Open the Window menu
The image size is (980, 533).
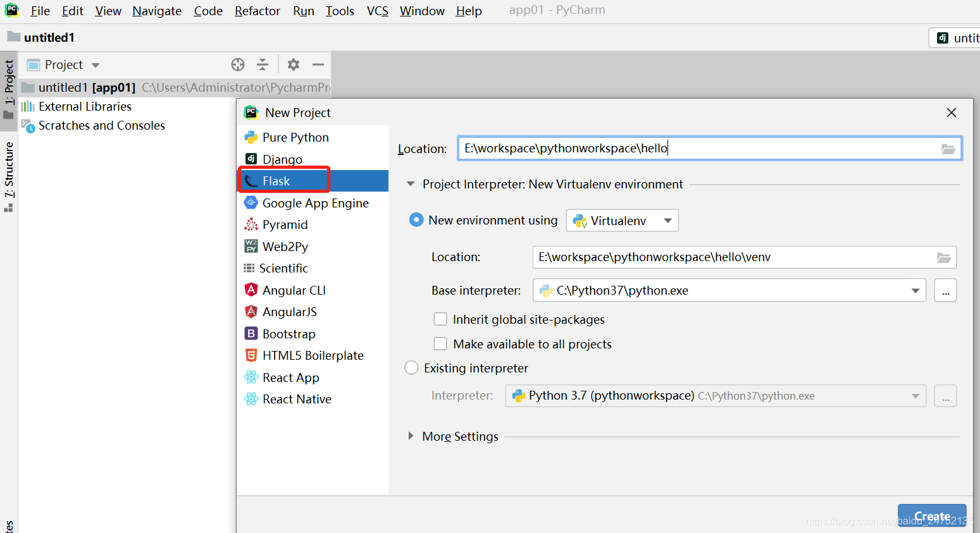tap(422, 11)
